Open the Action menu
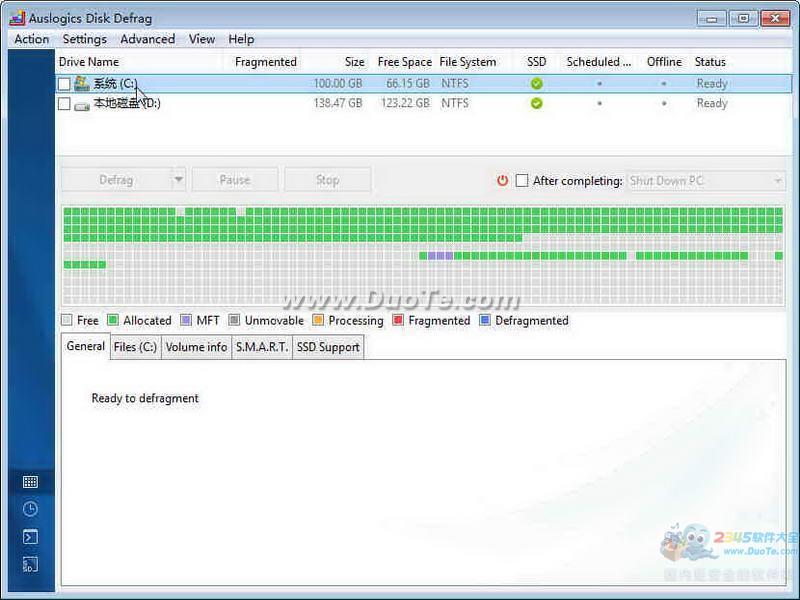Screen dimensions: 800x600 click(x=32, y=39)
